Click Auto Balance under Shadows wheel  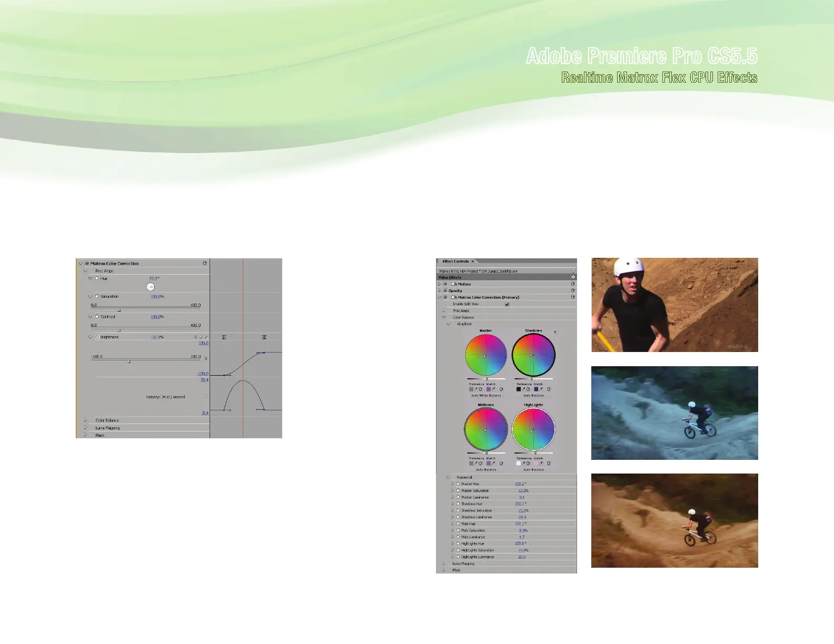533,395
